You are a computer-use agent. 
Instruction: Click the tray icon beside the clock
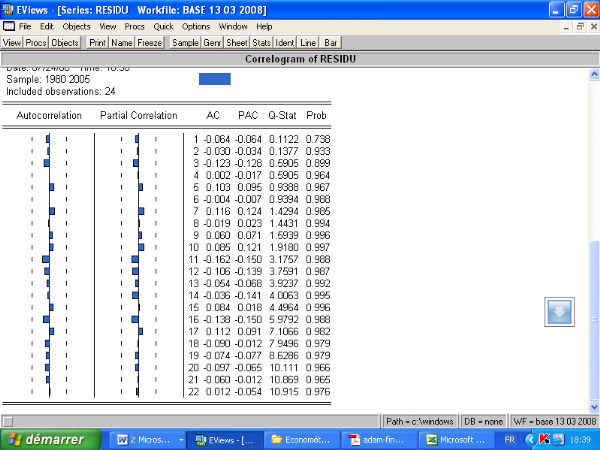tap(558, 439)
